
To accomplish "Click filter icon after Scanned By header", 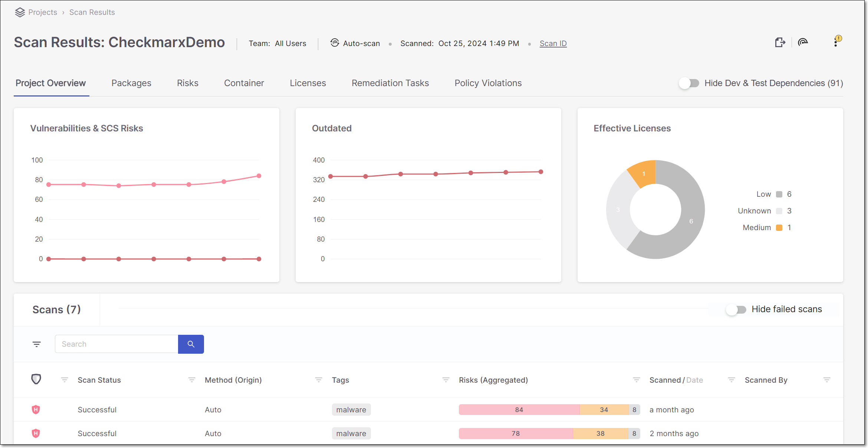I will tap(827, 380).
